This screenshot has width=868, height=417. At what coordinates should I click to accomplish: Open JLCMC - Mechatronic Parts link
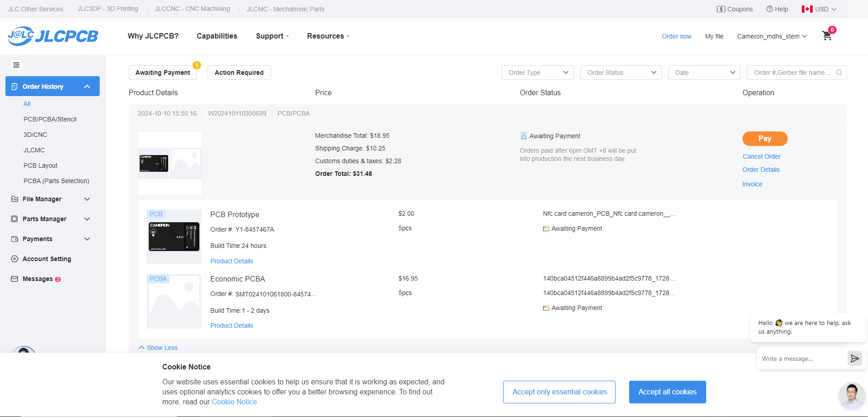(x=286, y=9)
